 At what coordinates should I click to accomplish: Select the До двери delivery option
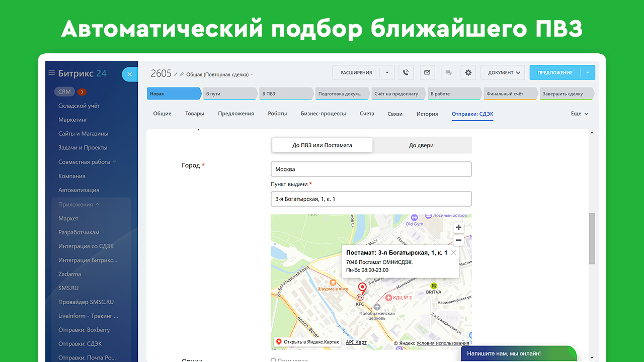pos(421,145)
